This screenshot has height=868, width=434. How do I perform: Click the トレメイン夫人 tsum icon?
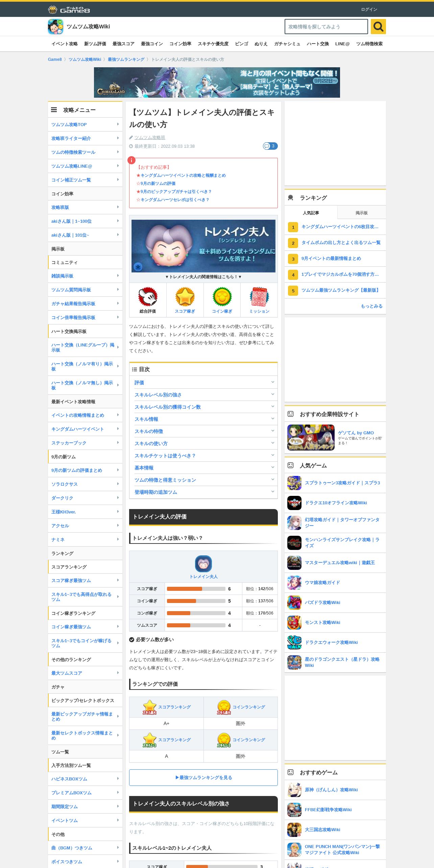[203, 564]
